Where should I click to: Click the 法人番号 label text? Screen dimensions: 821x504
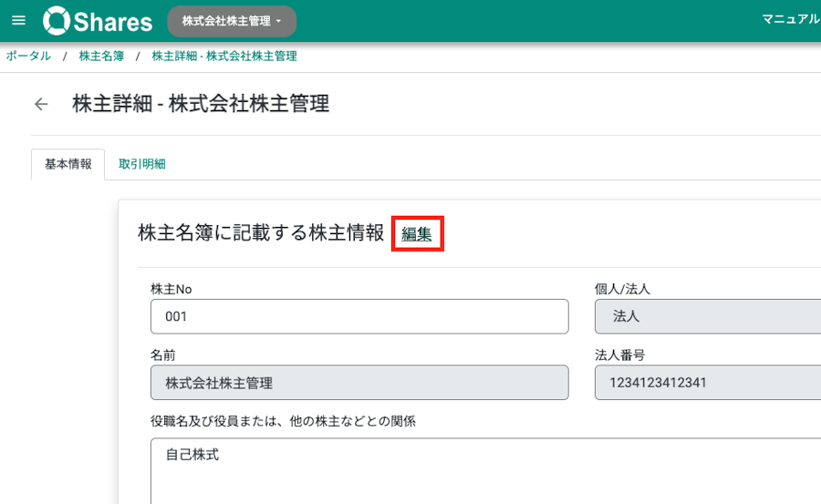620,355
